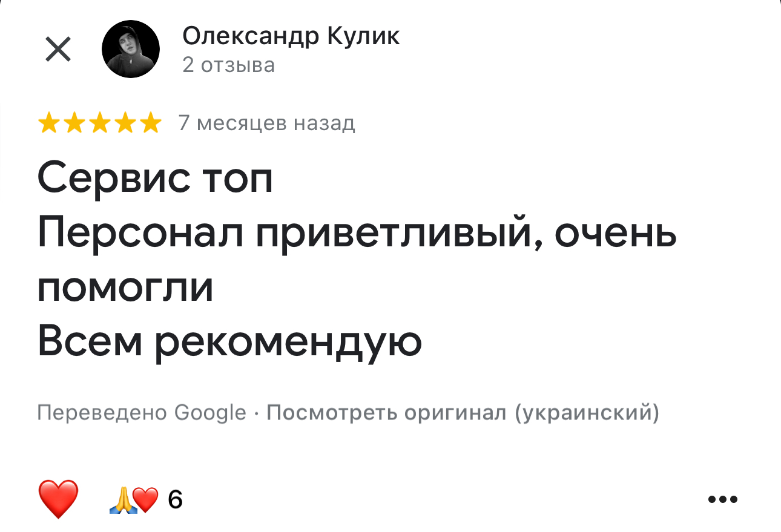Open the reviewer name Олександр Кулик
This screenshot has height=532, width=781.
pyautogui.click(x=291, y=37)
